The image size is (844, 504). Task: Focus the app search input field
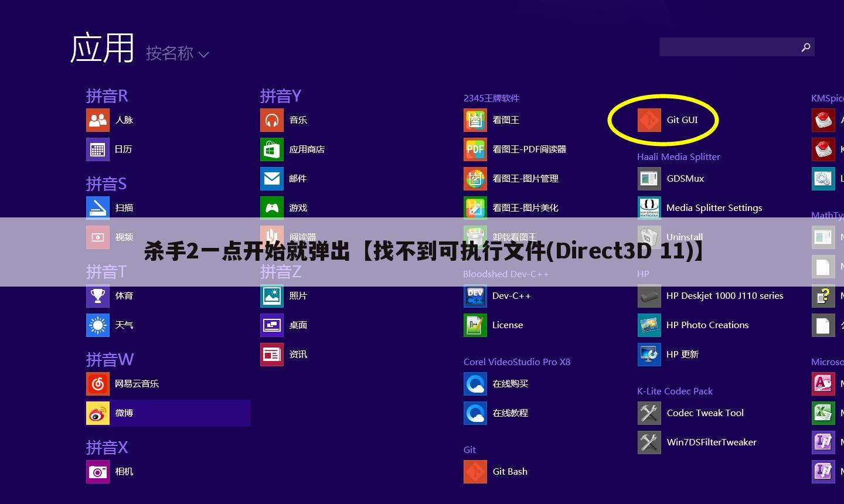(737, 47)
